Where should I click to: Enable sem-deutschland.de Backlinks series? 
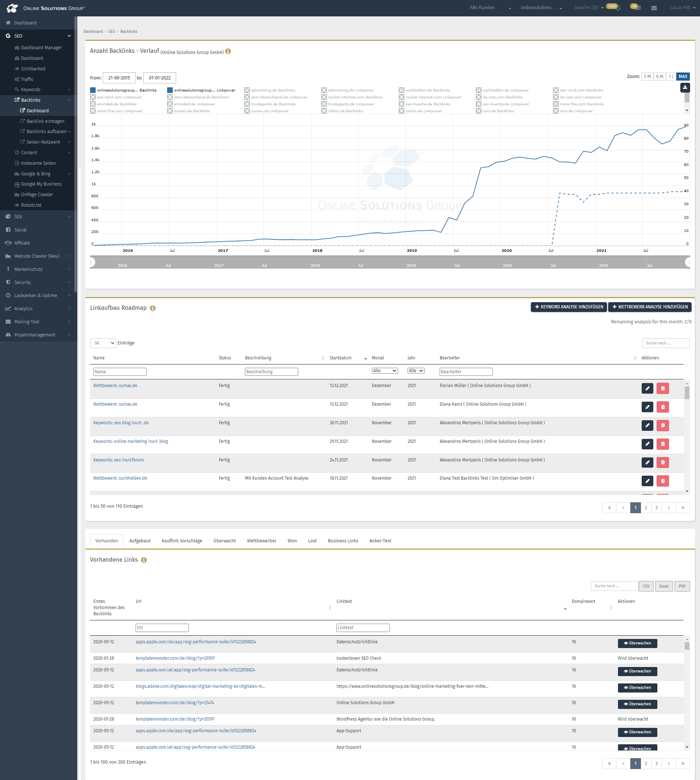(x=198, y=97)
